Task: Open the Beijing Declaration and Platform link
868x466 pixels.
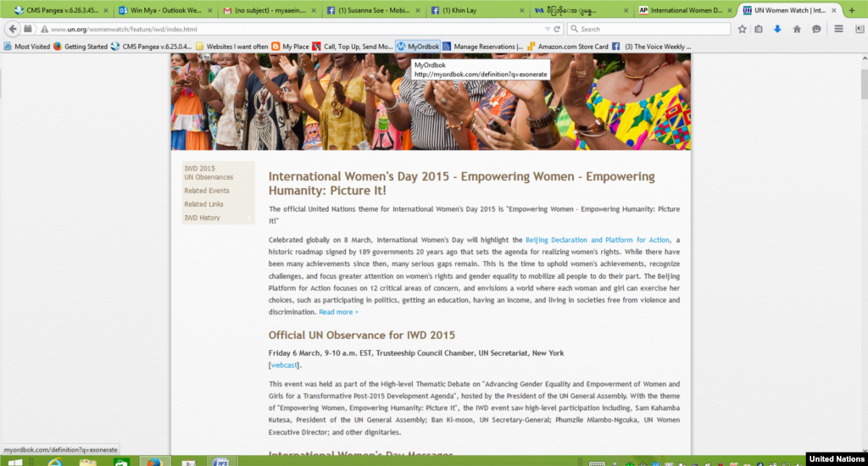Action: click(x=597, y=240)
